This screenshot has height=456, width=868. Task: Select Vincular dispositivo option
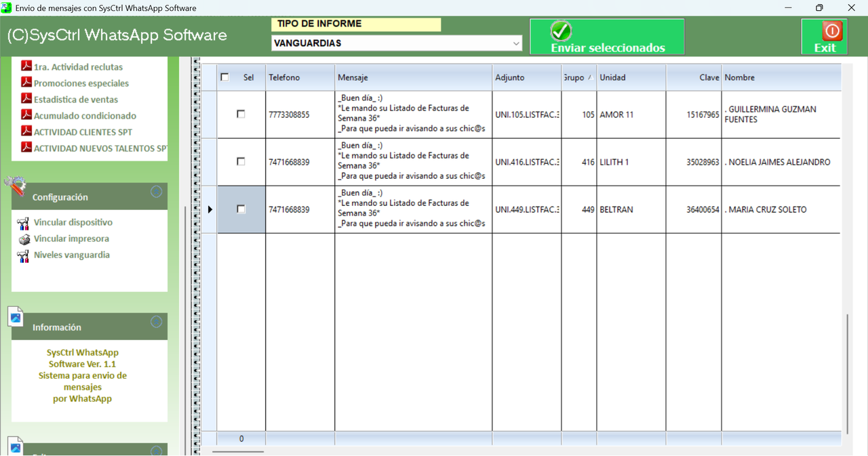(x=73, y=222)
